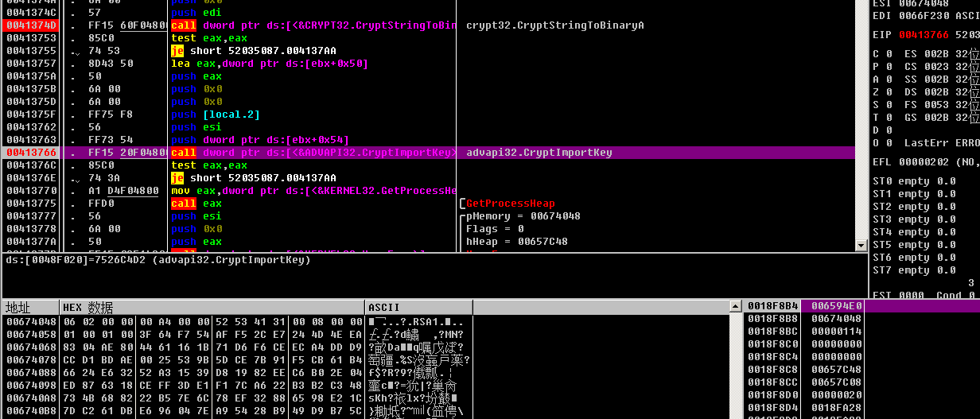Click the disassembly pane scroll-down arrow
Viewport: 980px width, 419px height.
(860, 246)
